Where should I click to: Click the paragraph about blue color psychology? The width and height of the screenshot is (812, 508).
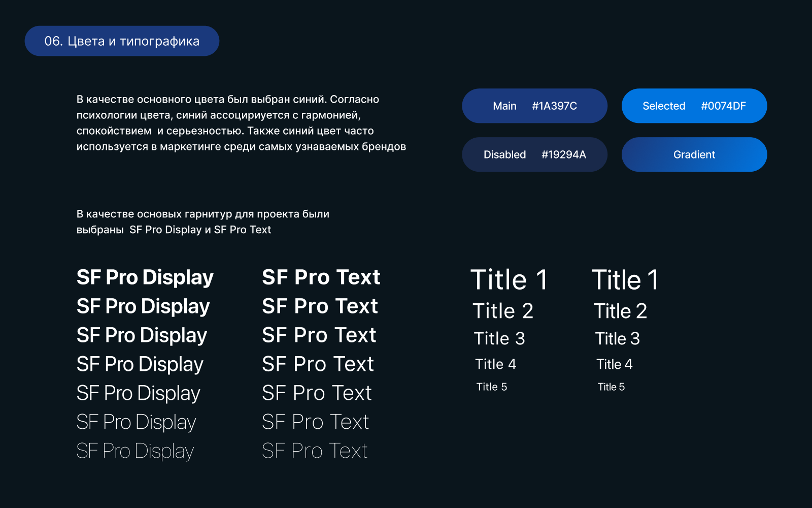tap(241, 123)
